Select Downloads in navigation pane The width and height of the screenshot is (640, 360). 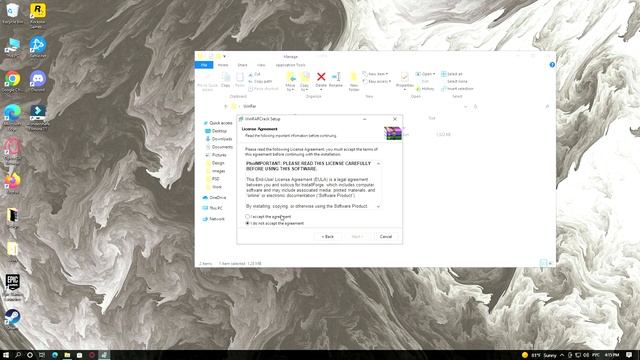coord(219,139)
